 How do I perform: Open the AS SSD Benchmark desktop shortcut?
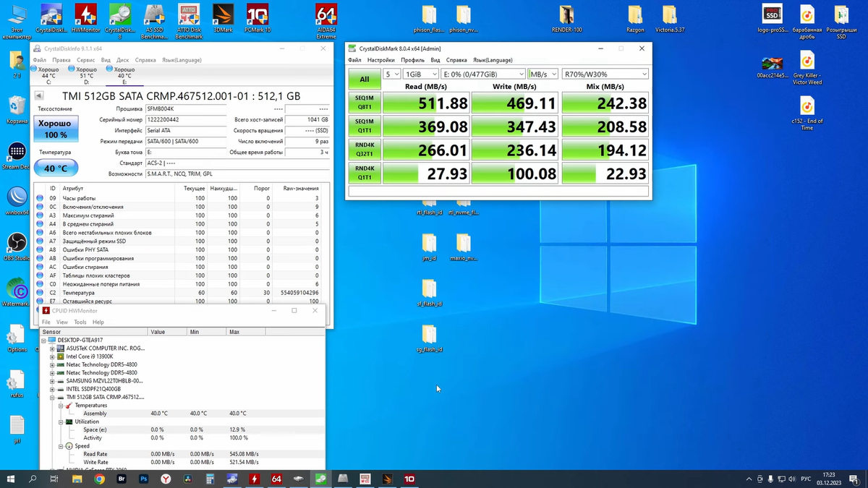[154, 20]
